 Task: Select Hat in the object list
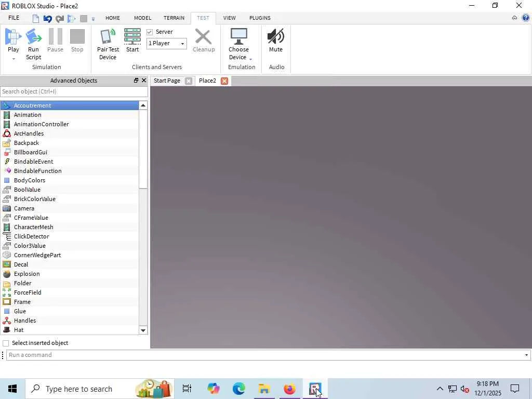click(x=70, y=330)
